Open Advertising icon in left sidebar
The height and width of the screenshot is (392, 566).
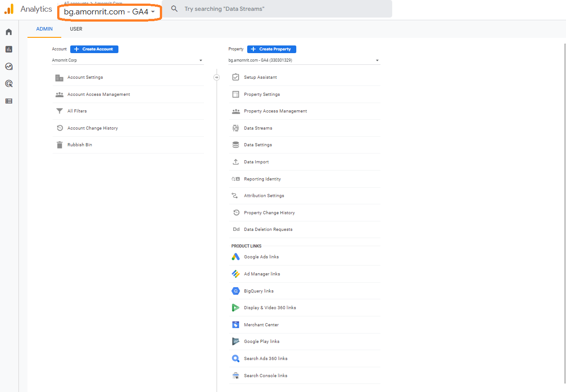(9, 84)
